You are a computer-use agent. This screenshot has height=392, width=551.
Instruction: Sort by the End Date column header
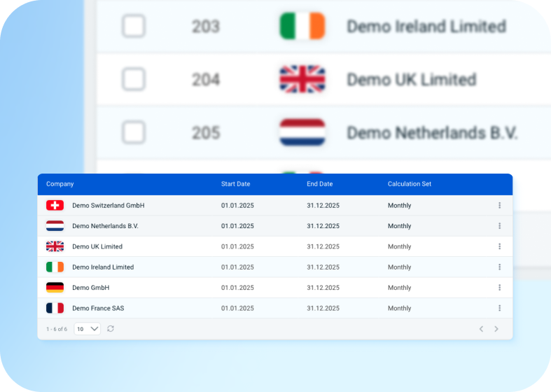(x=319, y=184)
